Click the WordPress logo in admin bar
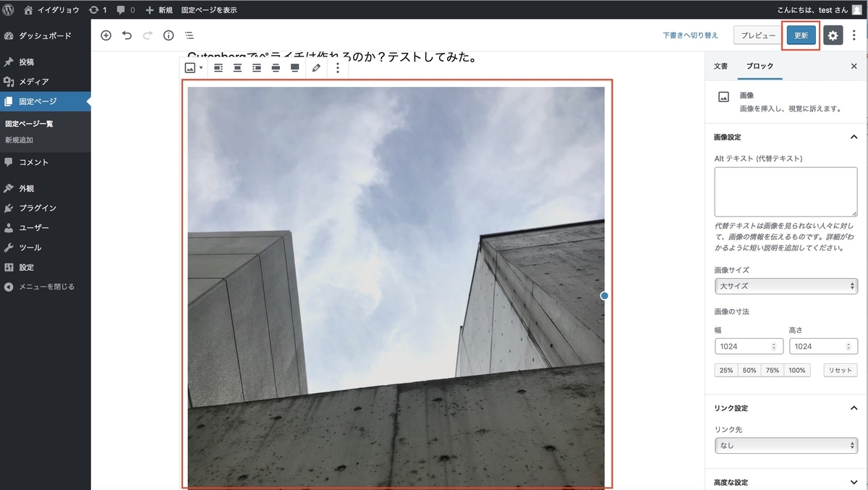 click(x=9, y=10)
